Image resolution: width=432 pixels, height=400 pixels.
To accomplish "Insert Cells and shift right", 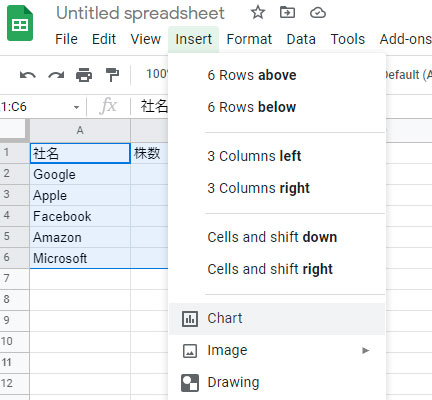I will click(277, 269).
